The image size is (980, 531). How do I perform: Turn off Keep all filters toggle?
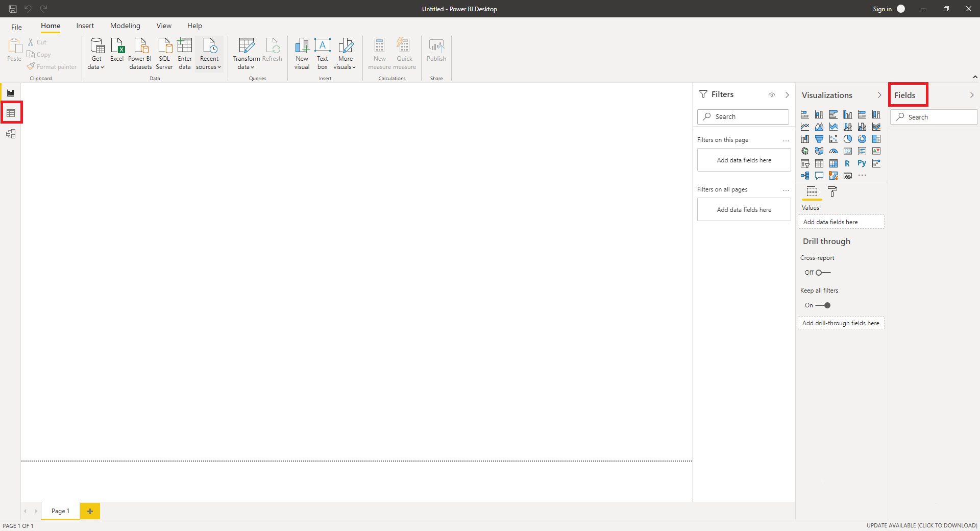[x=823, y=305]
